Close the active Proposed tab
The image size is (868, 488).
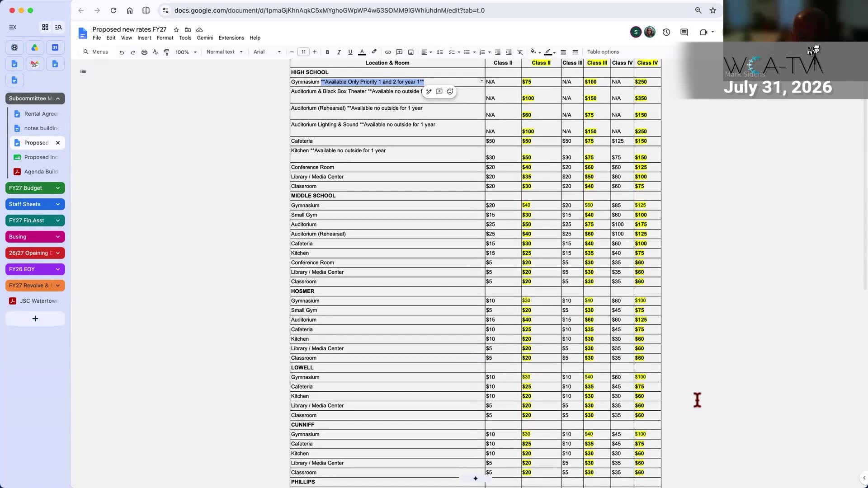pyautogui.click(x=58, y=143)
